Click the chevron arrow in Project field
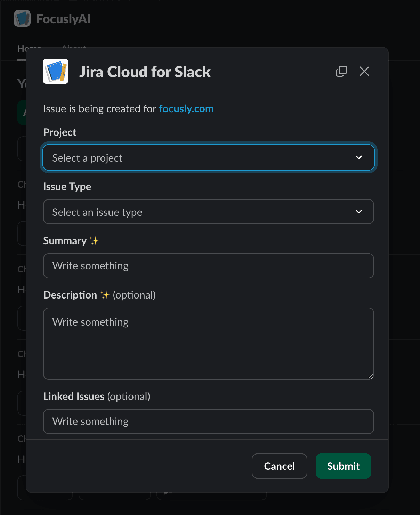Image resolution: width=420 pixels, height=515 pixels. click(x=358, y=157)
